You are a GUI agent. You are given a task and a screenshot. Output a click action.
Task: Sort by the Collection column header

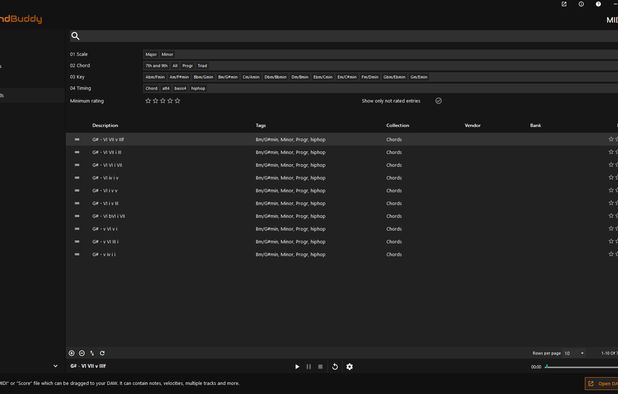point(398,125)
